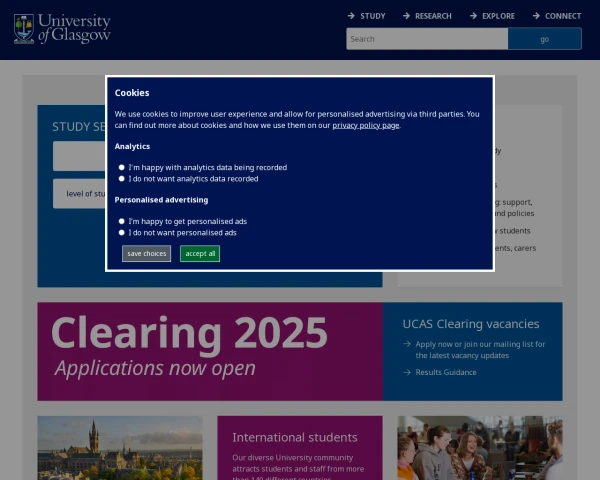Click the save choices button
Image resolution: width=600 pixels, height=480 pixels.
[x=147, y=254]
